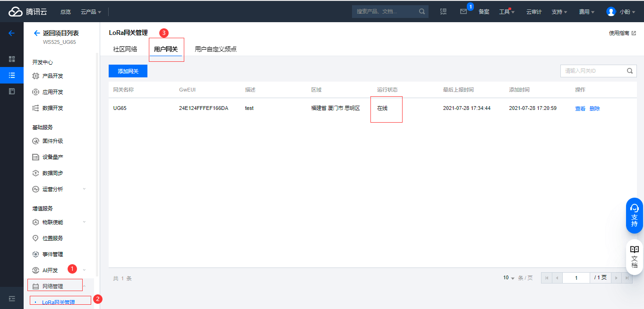Open the documentation book floating button
The image size is (644, 309).
[634, 257]
